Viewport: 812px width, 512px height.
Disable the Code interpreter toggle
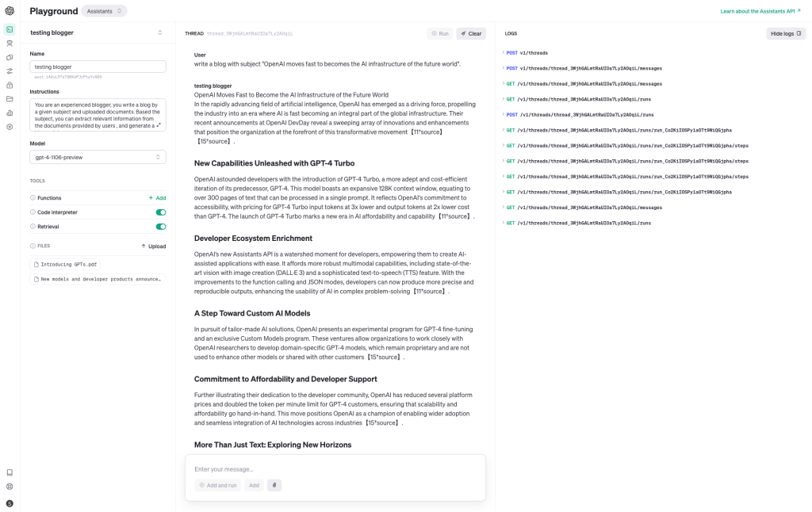tap(161, 212)
